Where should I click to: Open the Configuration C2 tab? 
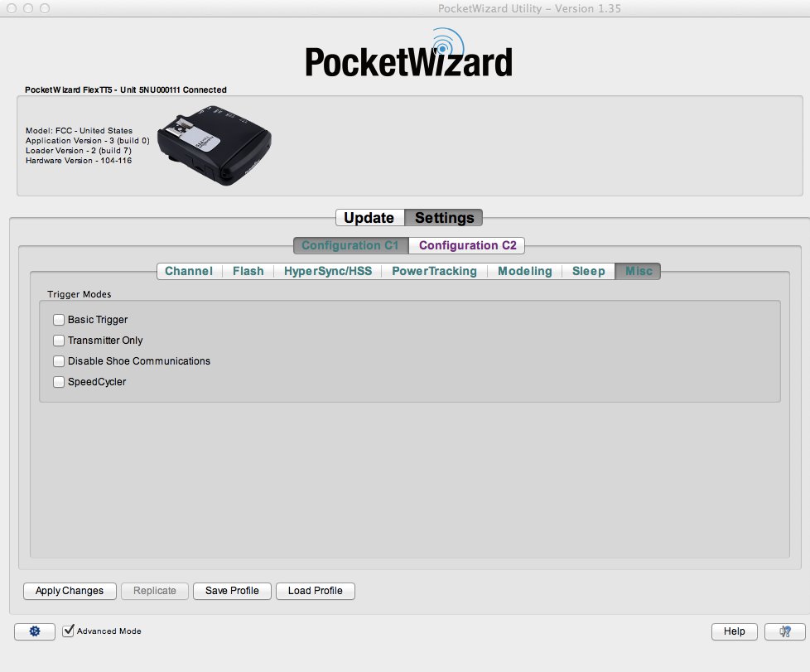[467, 245]
